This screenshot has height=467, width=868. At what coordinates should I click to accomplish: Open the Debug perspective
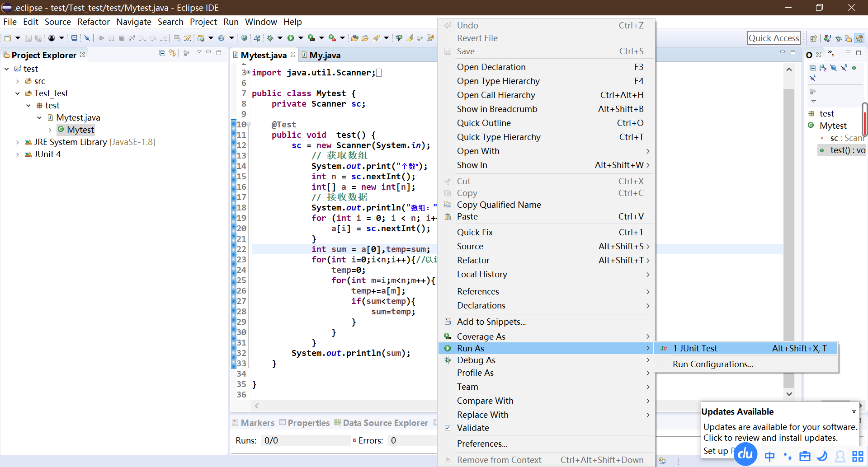[x=838, y=38]
